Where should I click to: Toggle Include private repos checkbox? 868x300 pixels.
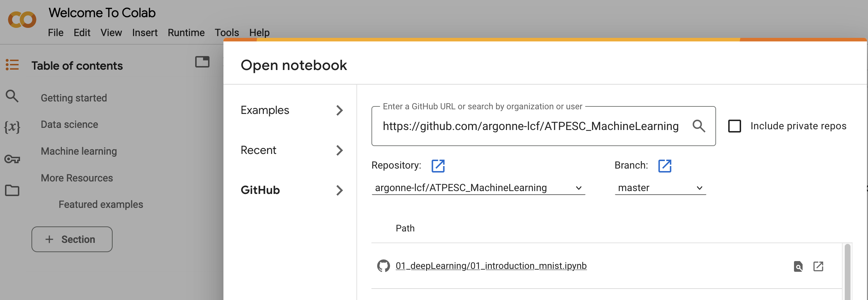click(735, 126)
